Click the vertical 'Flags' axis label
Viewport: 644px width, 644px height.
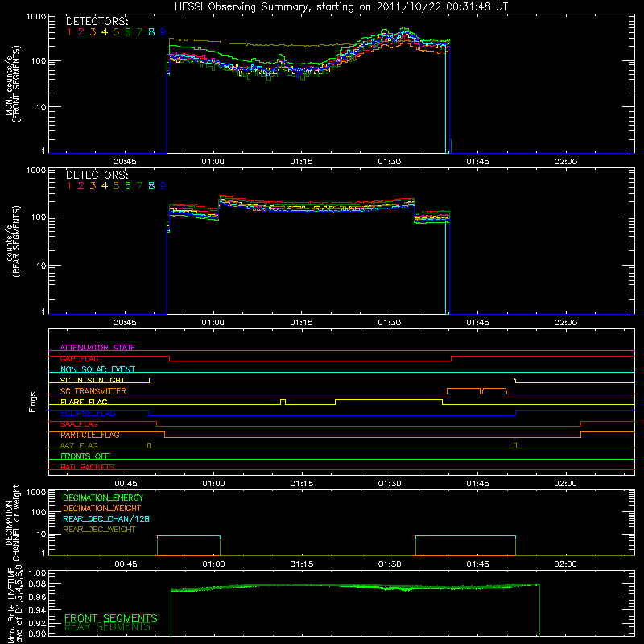33,402
